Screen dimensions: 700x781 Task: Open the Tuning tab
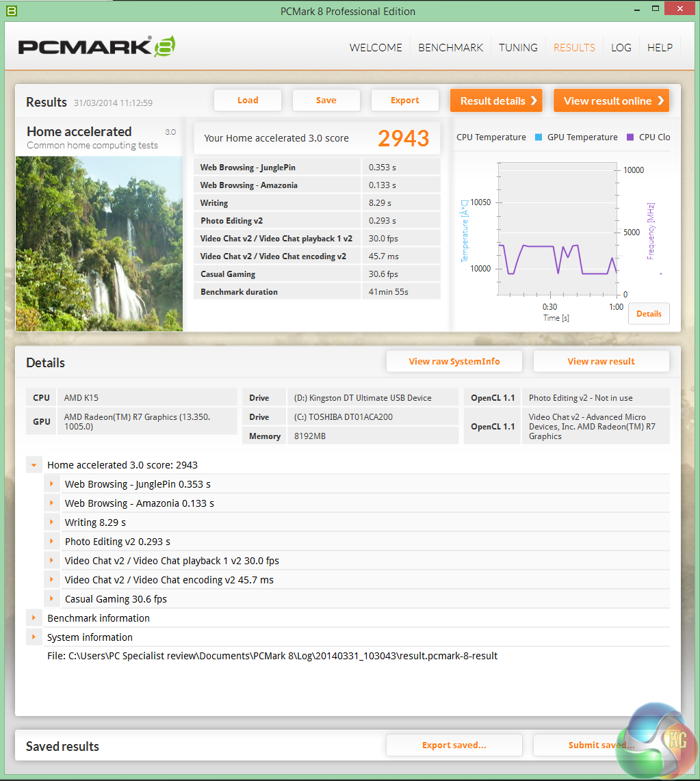click(x=518, y=48)
